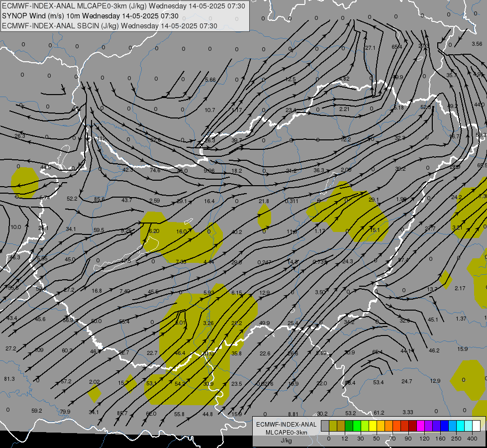
Task: Click the map value 3.56
Action: (477, 44)
